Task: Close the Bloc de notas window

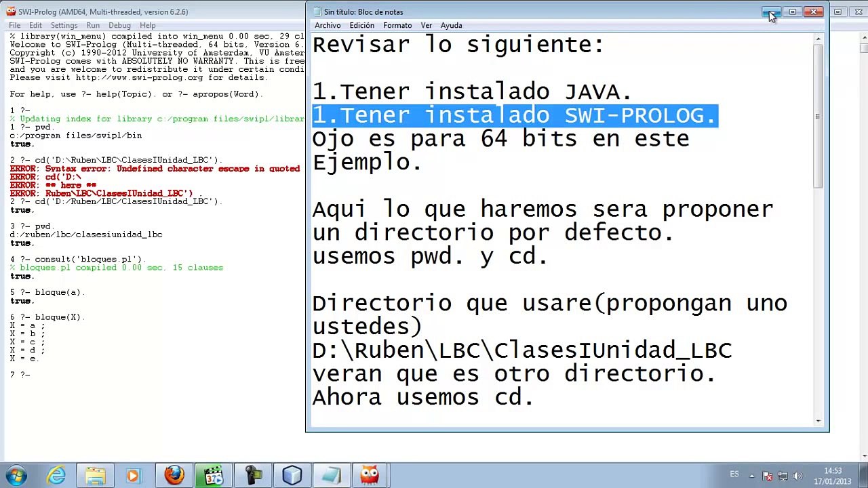Action: [x=813, y=12]
